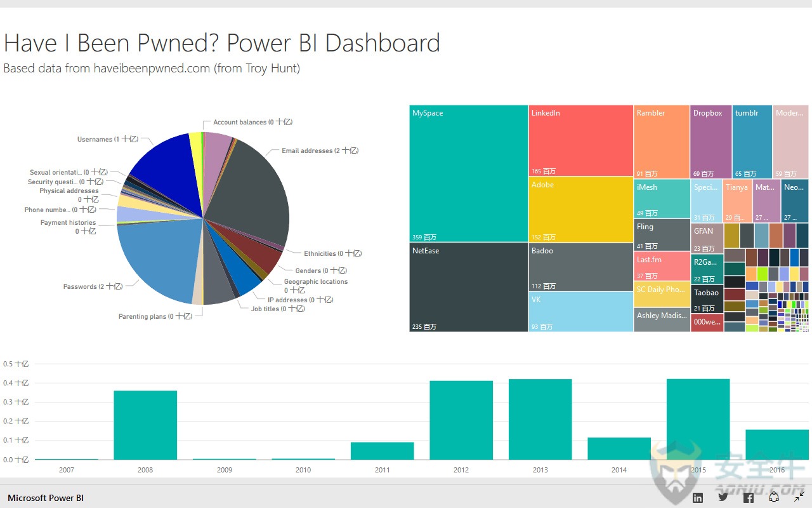
Task: Share dashboard on LinkedIn icon
Action: pyautogui.click(x=698, y=497)
